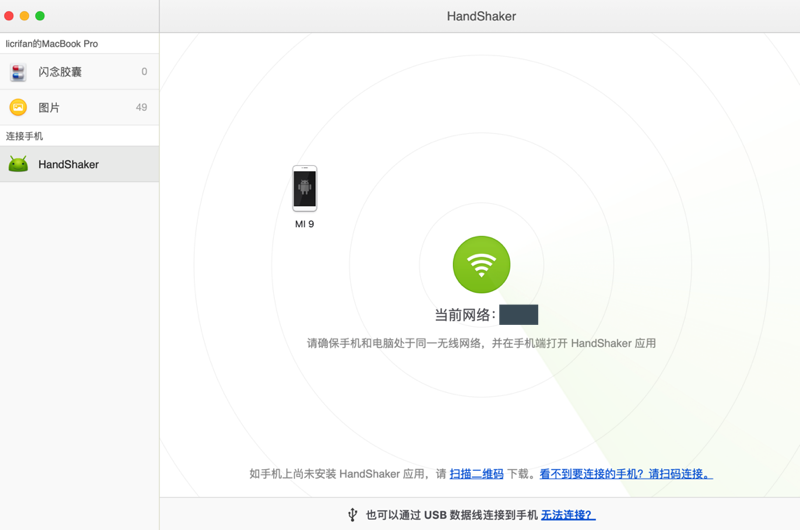This screenshot has height=530, width=800.
Task: Open the 无法连接？ help link
Action: click(x=568, y=515)
